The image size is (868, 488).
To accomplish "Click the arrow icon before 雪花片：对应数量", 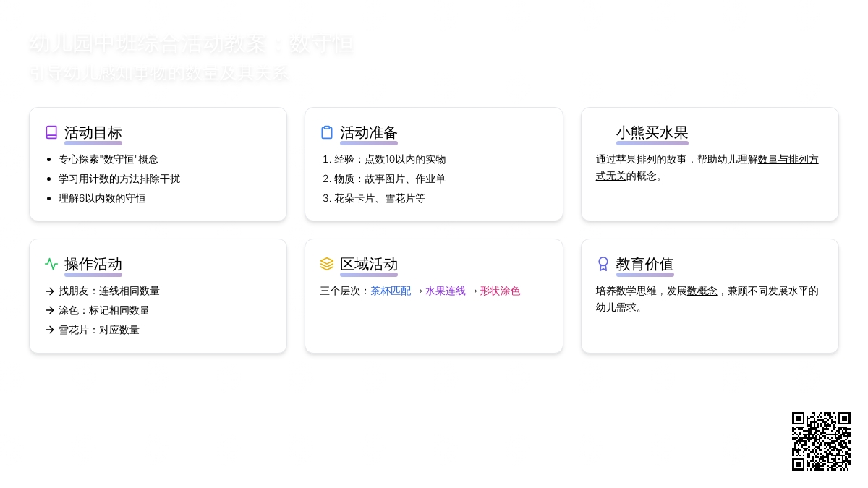I will click(50, 330).
